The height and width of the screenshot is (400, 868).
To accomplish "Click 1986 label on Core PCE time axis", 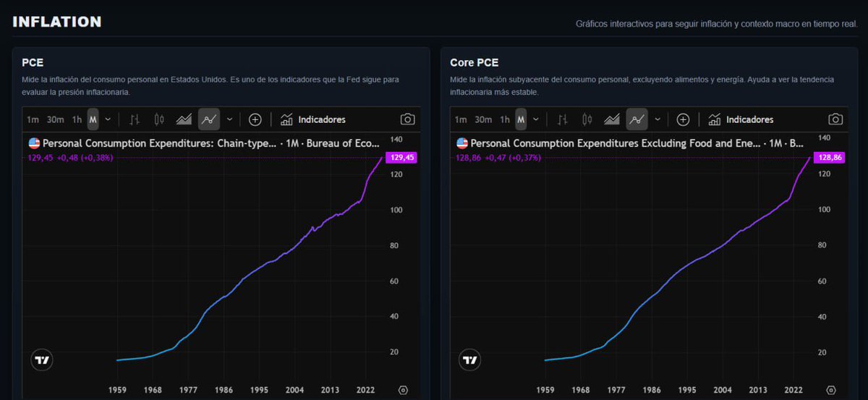I will tap(652, 389).
